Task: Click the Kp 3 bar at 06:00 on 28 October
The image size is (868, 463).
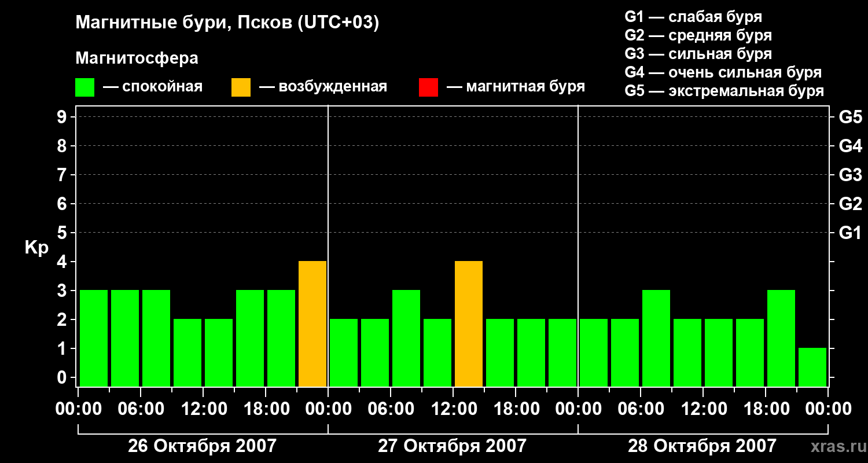Action: click(x=656, y=338)
